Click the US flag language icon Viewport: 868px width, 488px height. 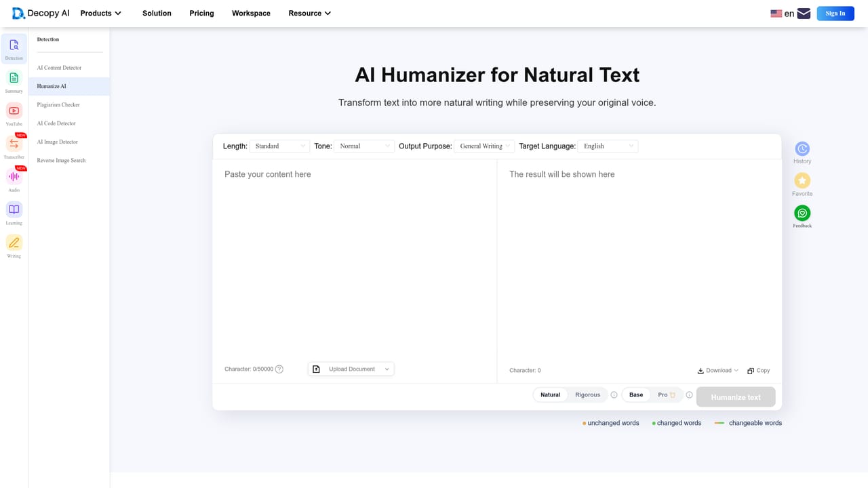click(776, 14)
